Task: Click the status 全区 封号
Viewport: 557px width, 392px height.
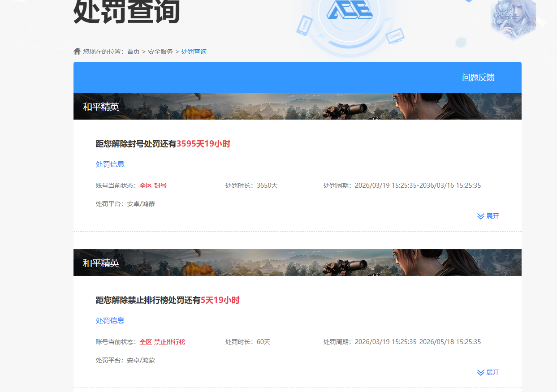Action: point(153,185)
